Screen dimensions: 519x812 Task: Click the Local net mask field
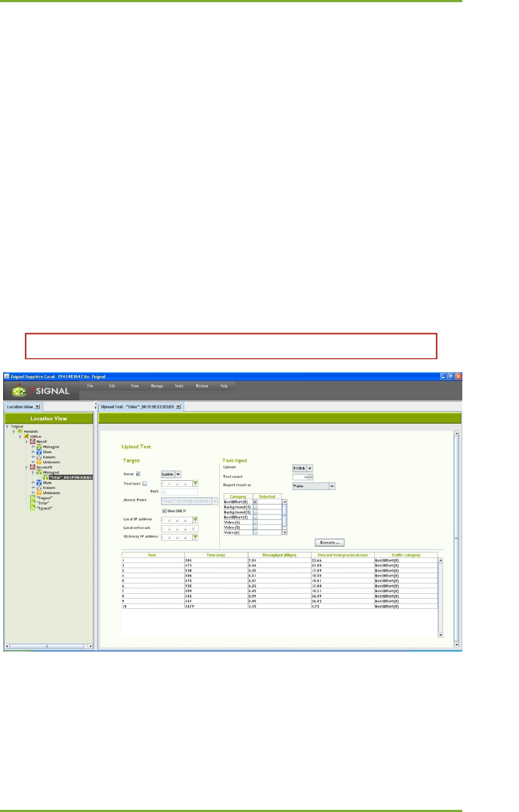(x=180, y=528)
